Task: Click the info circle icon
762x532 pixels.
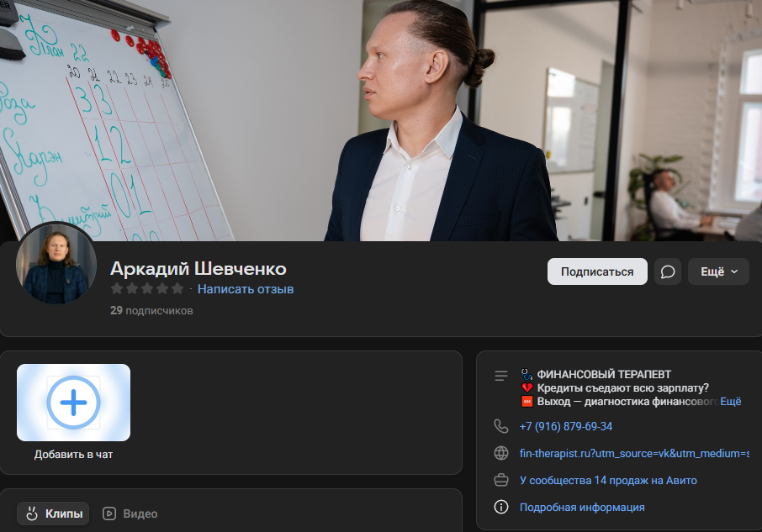Action: [x=501, y=507]
